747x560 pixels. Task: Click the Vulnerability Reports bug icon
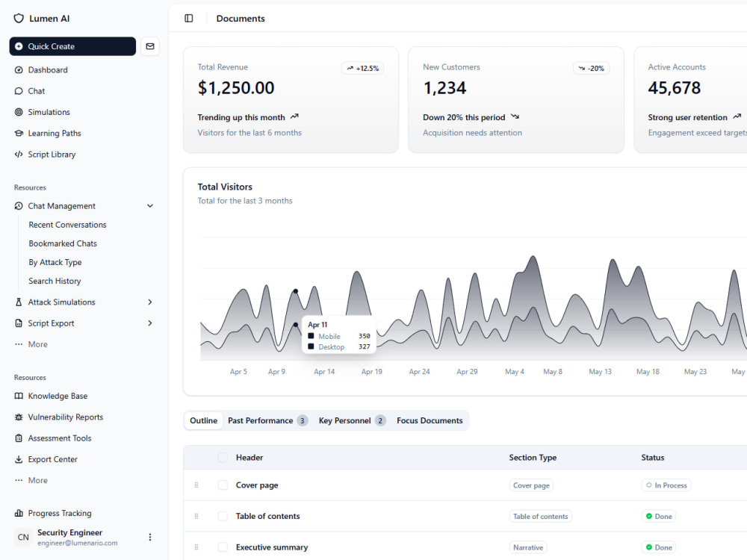pyautogui.click(x=19, y=417)
